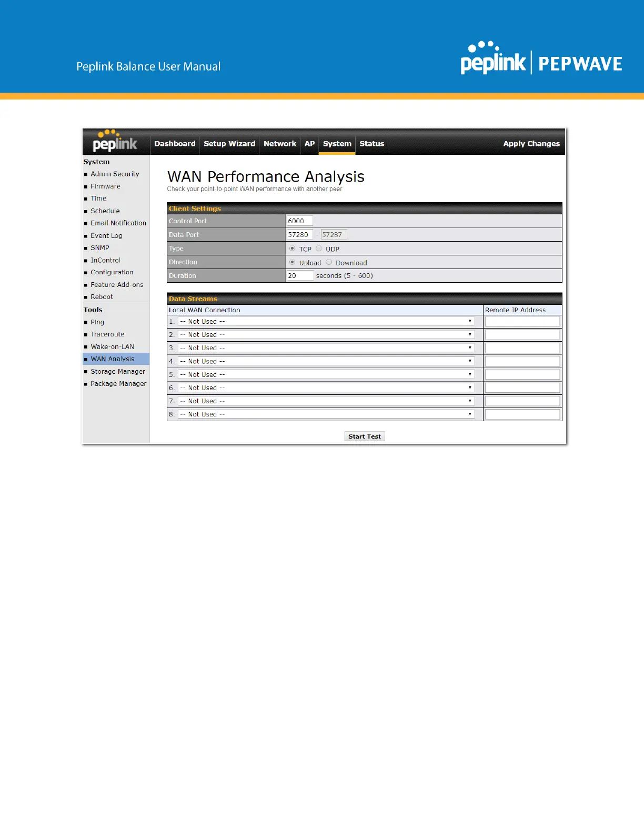Image resolution: width=644 pixels, height=834 pixels.
Task: Expand Local WAN Connection dropdown for stream 3
Action: (326, 348)
